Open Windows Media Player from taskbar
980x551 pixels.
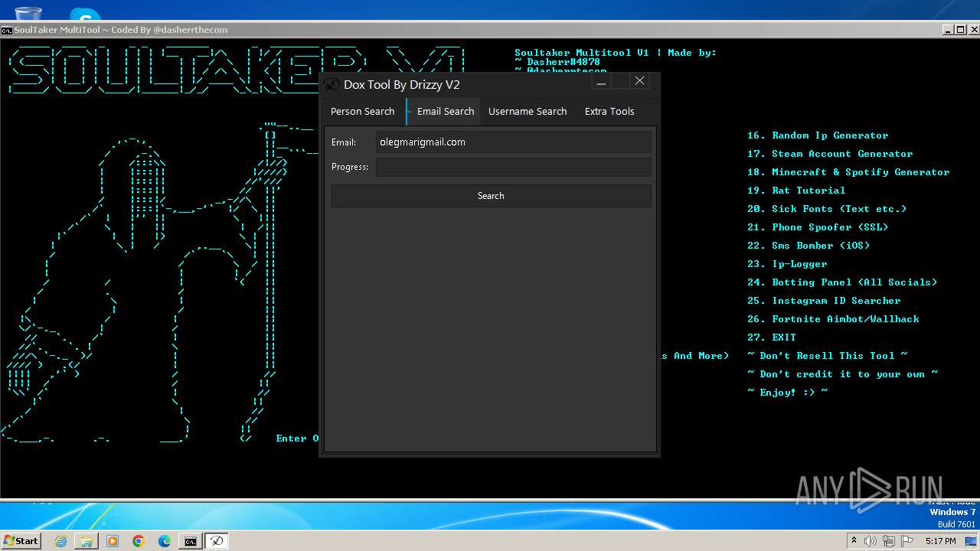[x=113, y=541]
